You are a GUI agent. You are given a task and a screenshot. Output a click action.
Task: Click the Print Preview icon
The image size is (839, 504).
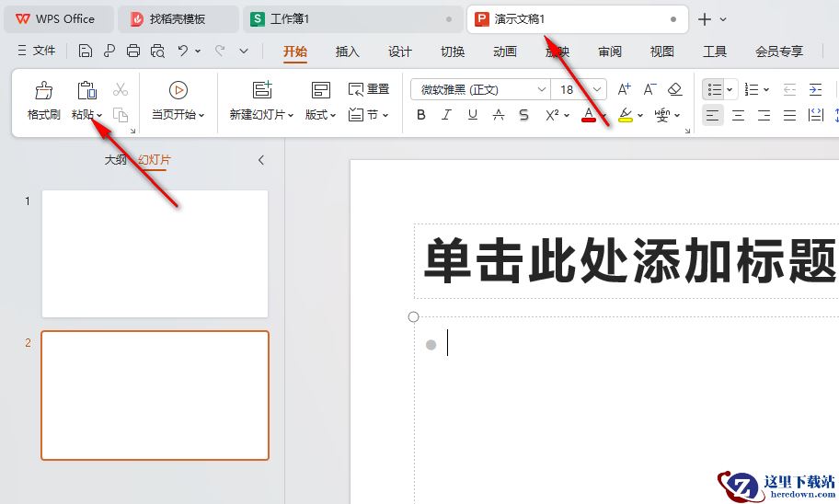click(x=157, y=51)
